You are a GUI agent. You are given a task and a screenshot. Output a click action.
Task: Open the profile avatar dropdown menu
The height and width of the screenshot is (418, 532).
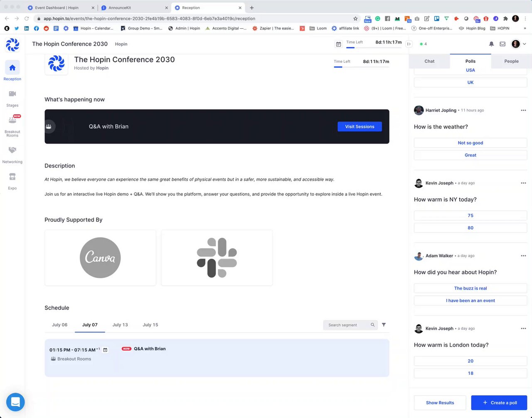[x=519, y=44]
